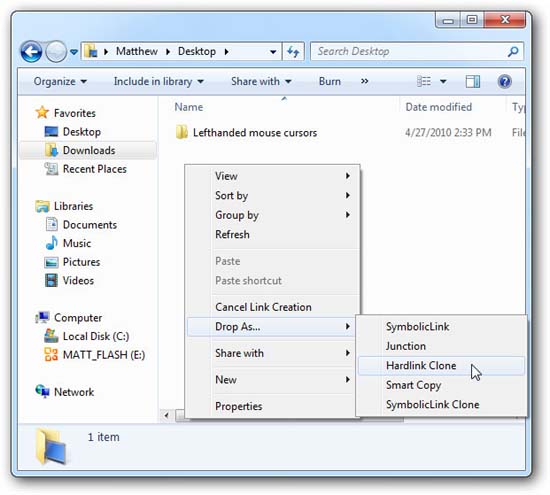
Task: Click the Libraries icon
Action: [x=42, y=206]
